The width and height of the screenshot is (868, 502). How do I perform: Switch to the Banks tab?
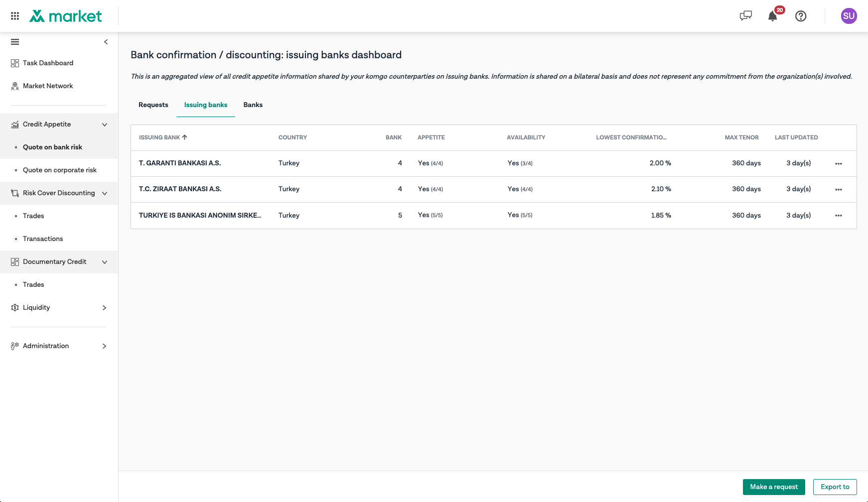point(253,105)
